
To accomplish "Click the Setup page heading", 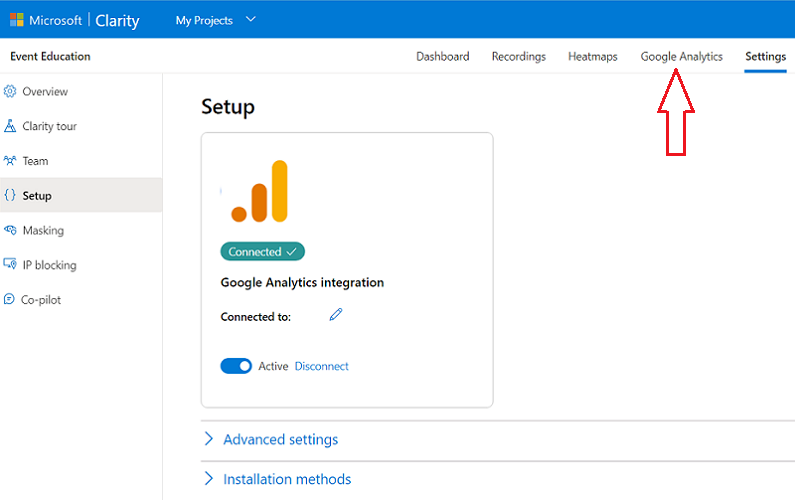I will pos(228,108).
